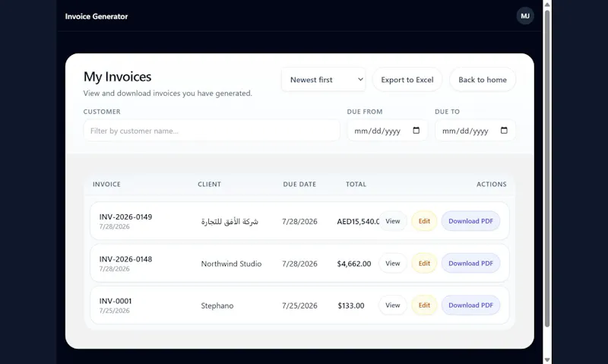Select invoice number INV-2026-0149
Image resolution: width=608 pixels, height=364 pixels.
[x=125, y=217]
